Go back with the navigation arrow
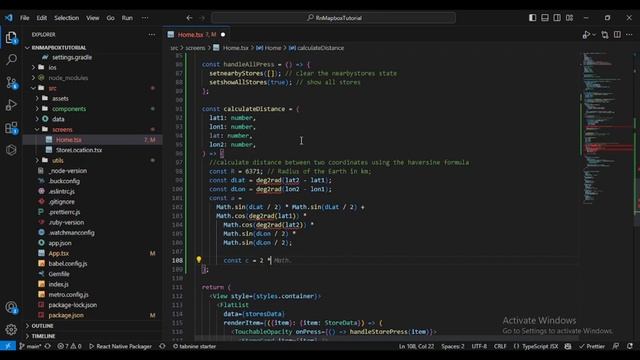This screenshot has width=640, height=360. (x=189, y=18)
